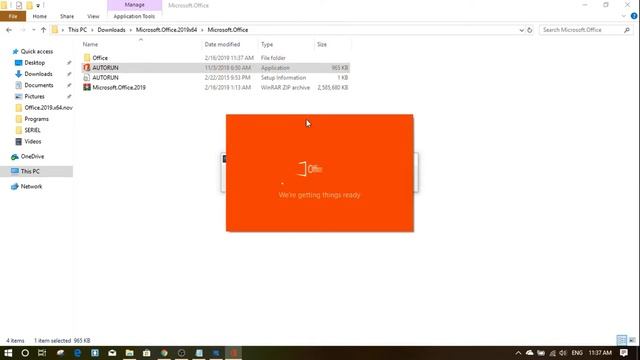The height and width of the screenshot is (360, 640).
Task: Open address bar history dropdown
Action: coord(521,30)
